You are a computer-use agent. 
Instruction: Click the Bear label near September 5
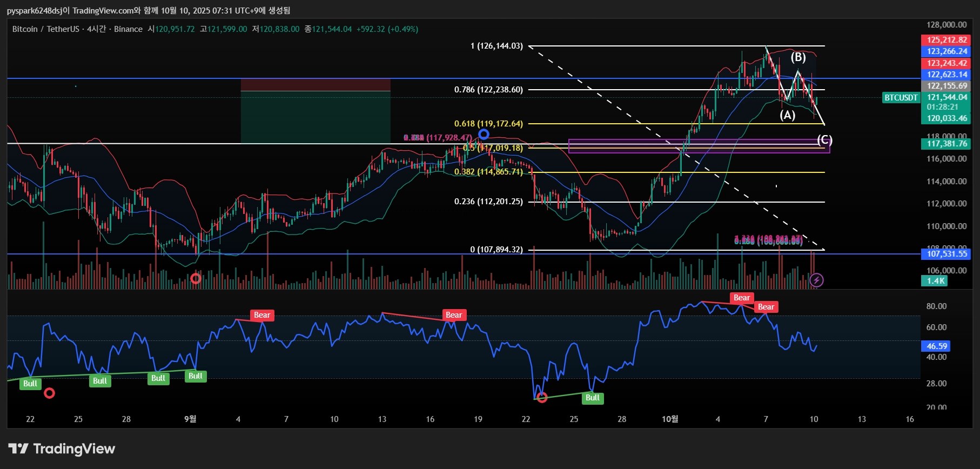(262, 316)
